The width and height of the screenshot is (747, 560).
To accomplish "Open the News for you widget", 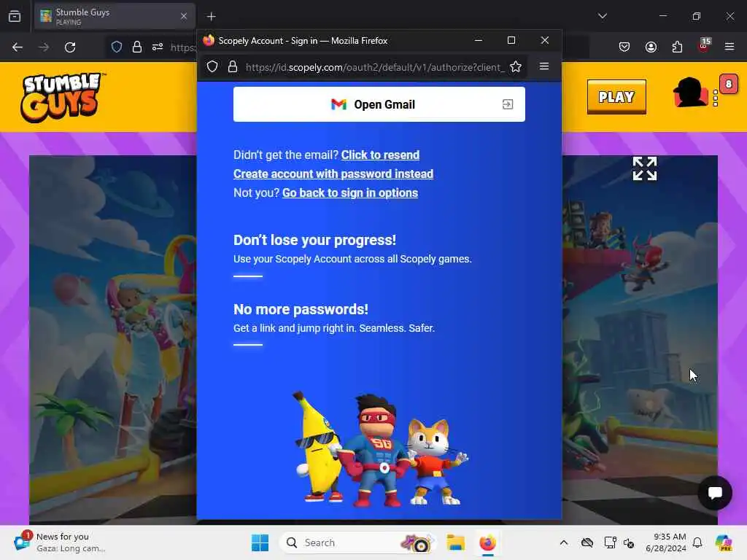I will point(60,542).
